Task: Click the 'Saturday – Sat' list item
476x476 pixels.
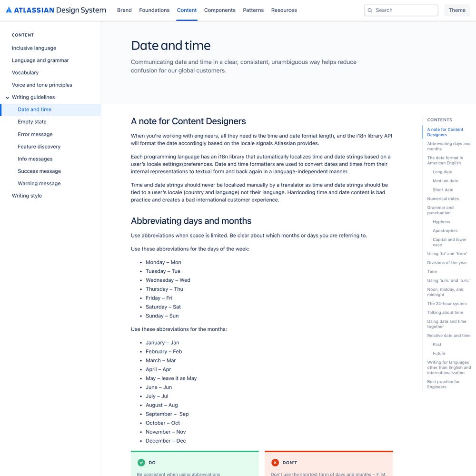Action: 163,307
